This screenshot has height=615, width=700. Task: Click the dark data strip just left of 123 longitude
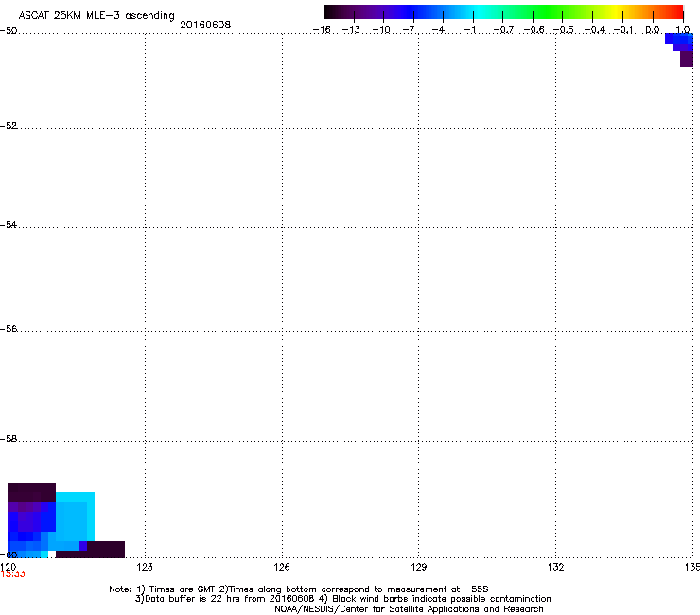pos(105,550)
